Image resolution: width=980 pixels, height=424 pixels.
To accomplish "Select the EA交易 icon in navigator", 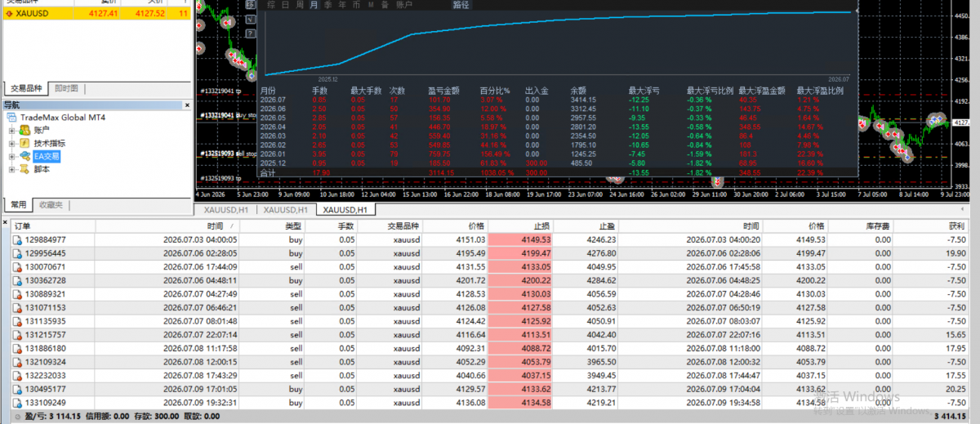I will pyautogui.click(x=25, y=156).
